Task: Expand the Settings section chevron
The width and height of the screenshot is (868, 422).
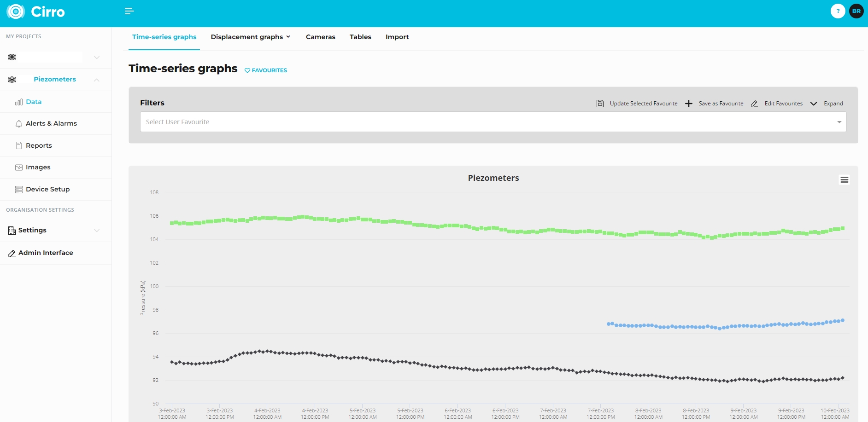Action: [97, 231]
